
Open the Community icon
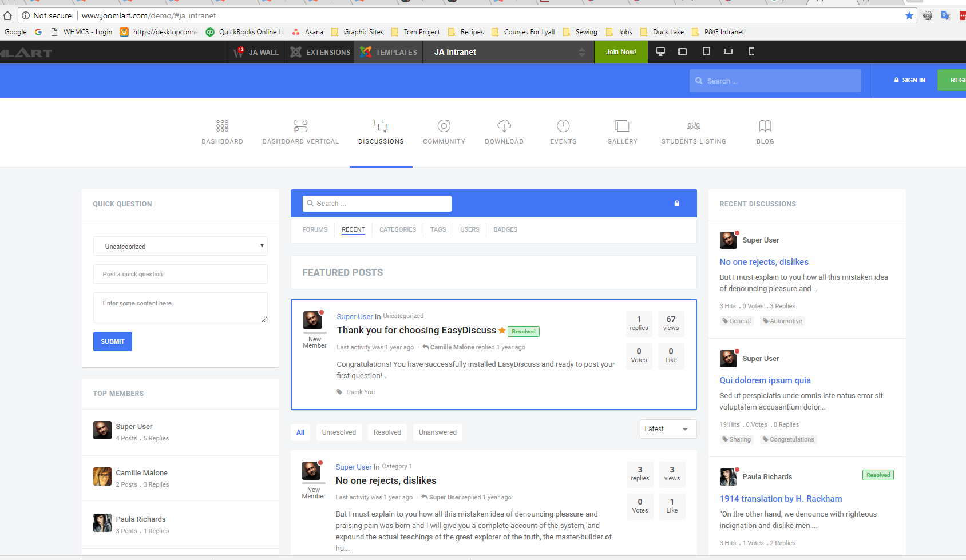coord(444,126)
